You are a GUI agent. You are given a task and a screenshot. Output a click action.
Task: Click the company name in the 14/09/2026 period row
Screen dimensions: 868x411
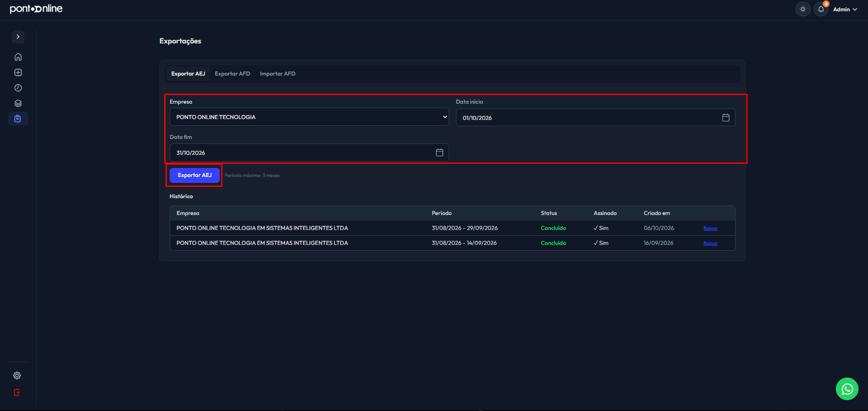(262, 243)
